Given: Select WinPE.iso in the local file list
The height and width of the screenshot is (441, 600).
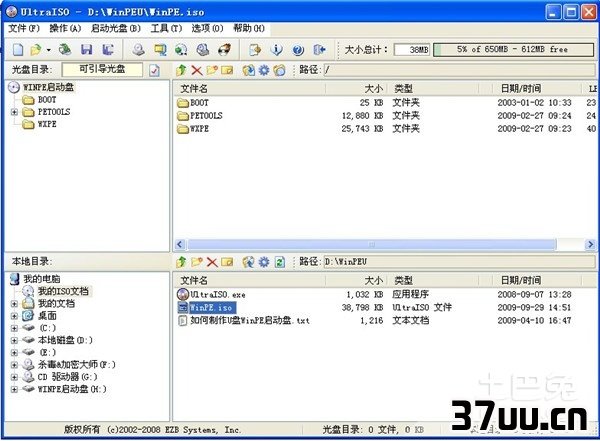Looking at the screenshot, I should point(211,307).
